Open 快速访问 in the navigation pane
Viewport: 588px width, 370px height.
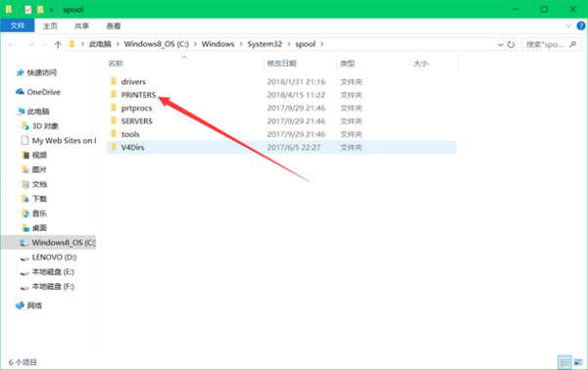click(x=41, y=72)
